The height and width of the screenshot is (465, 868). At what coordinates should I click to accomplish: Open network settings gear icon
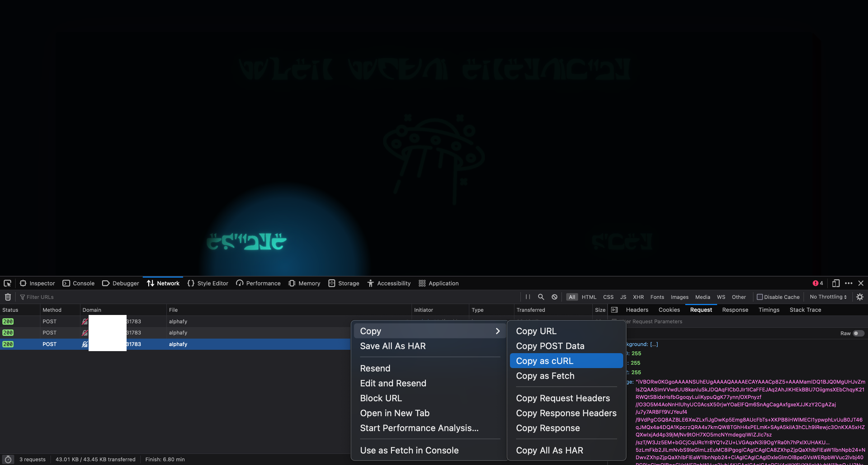tap(860, 297)
